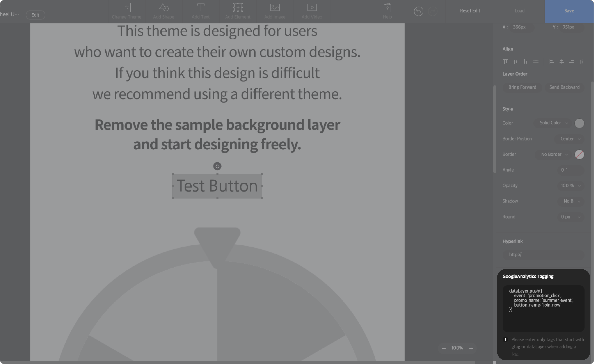This screenshot has width=594, height=364.
Task: Click the Add Shape tool
Action: click(163, 11)
